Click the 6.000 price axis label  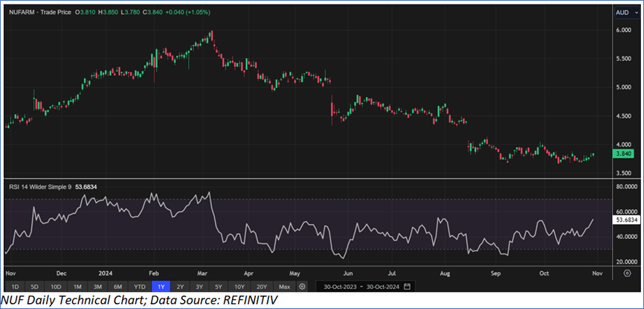[x=622, y=31]
